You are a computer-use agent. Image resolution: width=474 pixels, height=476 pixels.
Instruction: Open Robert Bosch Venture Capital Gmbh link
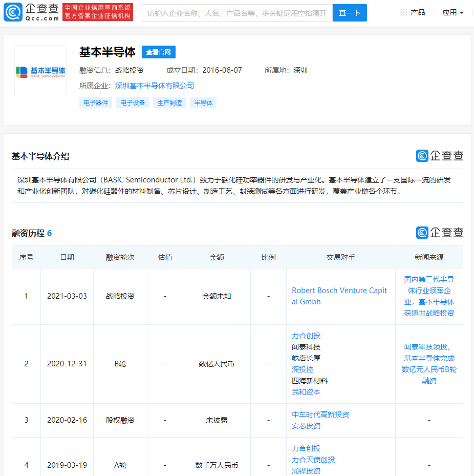point(339,296)
